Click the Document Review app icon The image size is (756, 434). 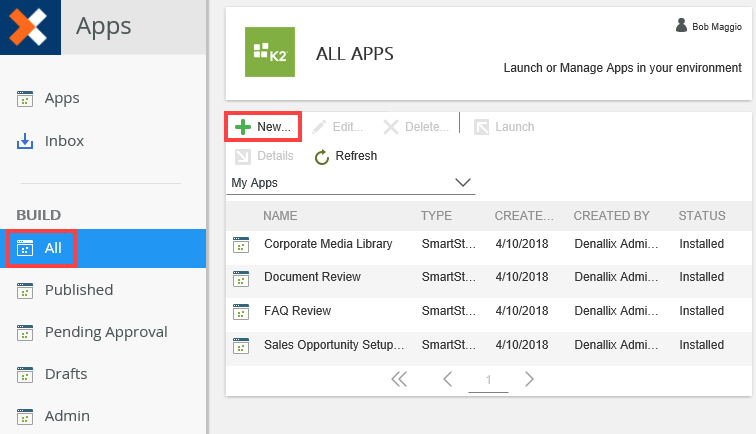pos(241,279)
